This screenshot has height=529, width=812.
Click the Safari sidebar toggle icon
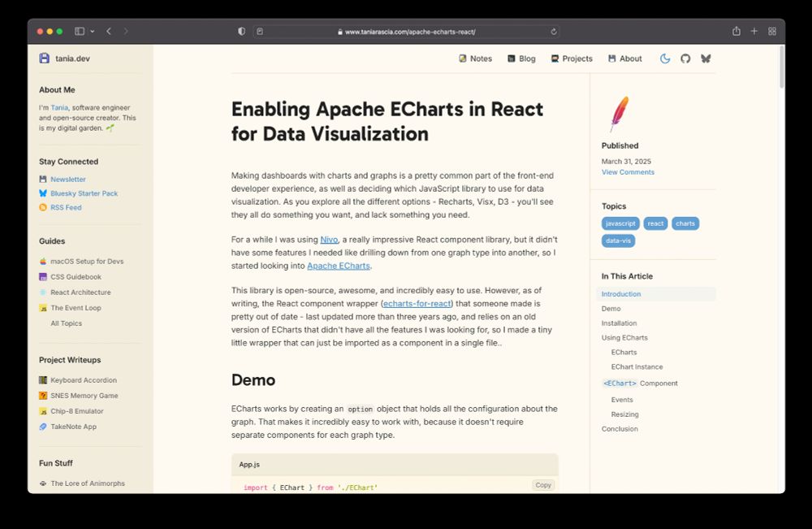click(80, 32)
